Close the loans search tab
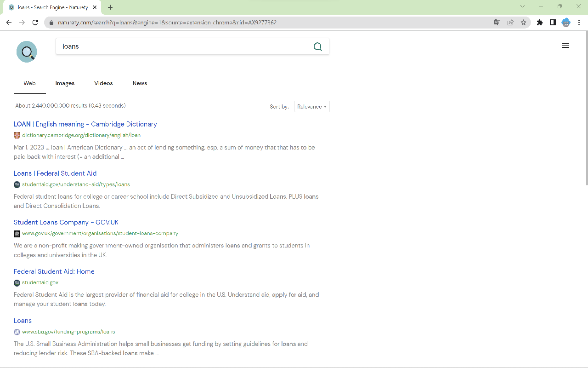 pyautogui.click(x=95, y=7)
